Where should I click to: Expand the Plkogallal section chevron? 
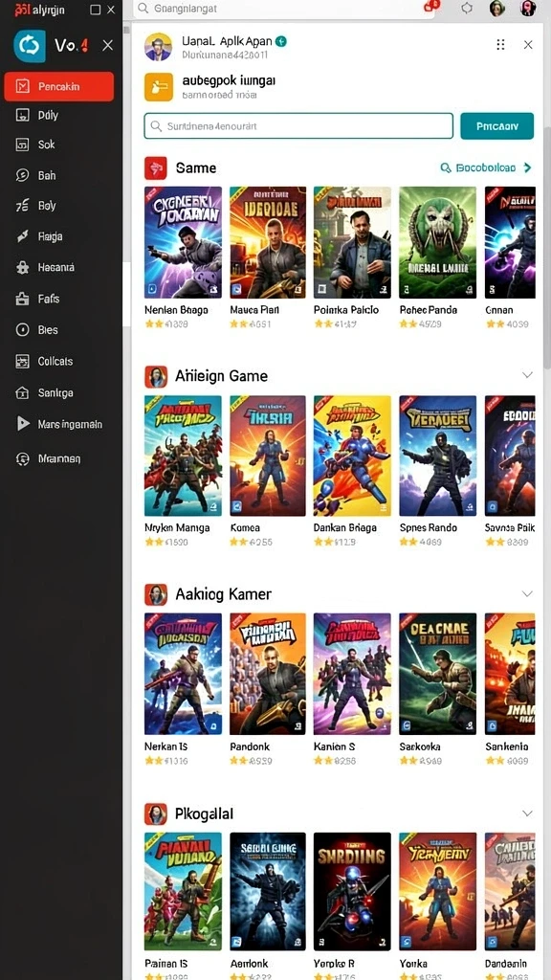click(527, 813)
